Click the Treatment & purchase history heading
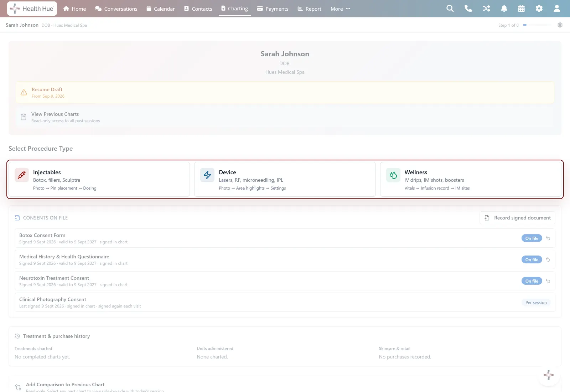 pyautogui.click(x=56, y=336)
